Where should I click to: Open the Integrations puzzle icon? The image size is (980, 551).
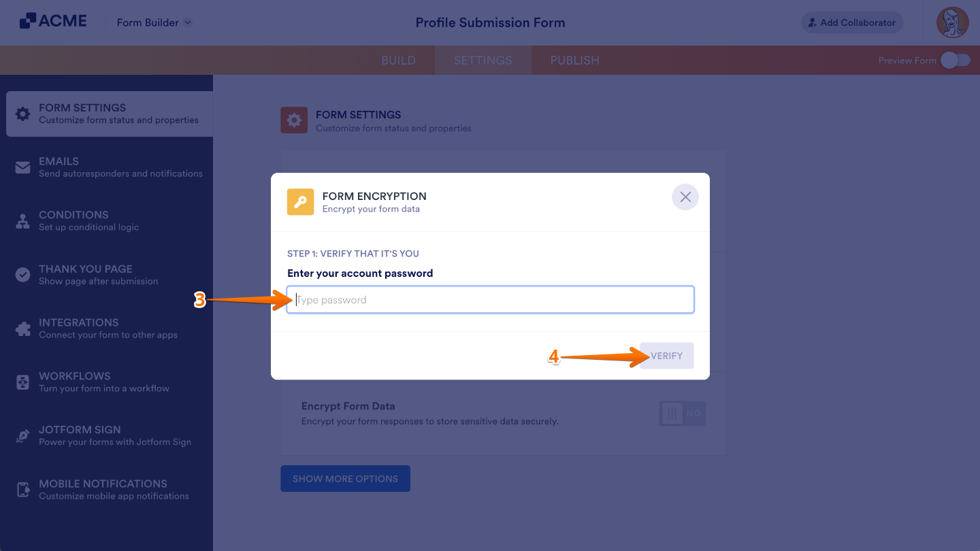[24, 328]
